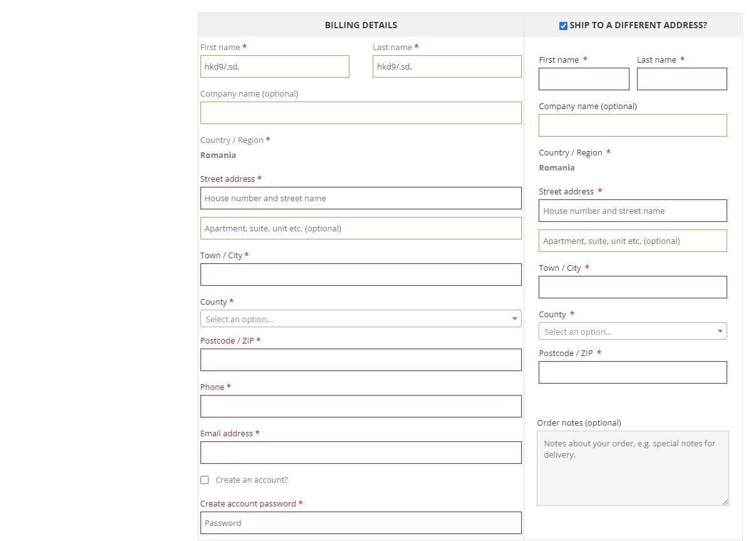
Task: Click the billing Last name field
Action: click(447, 66)
